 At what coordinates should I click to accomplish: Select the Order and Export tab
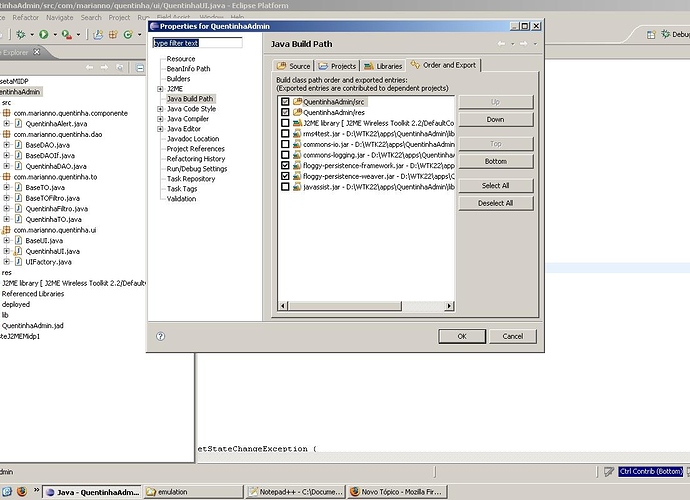444,65
